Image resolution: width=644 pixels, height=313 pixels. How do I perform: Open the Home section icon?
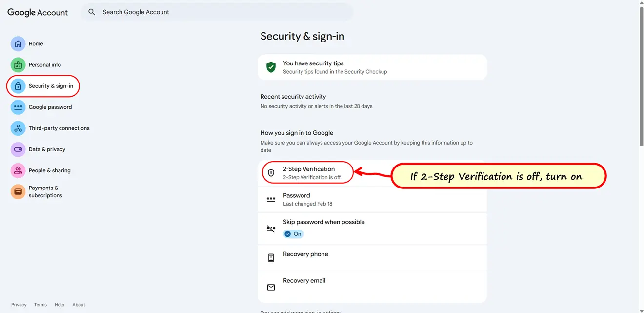click(18, 43)
